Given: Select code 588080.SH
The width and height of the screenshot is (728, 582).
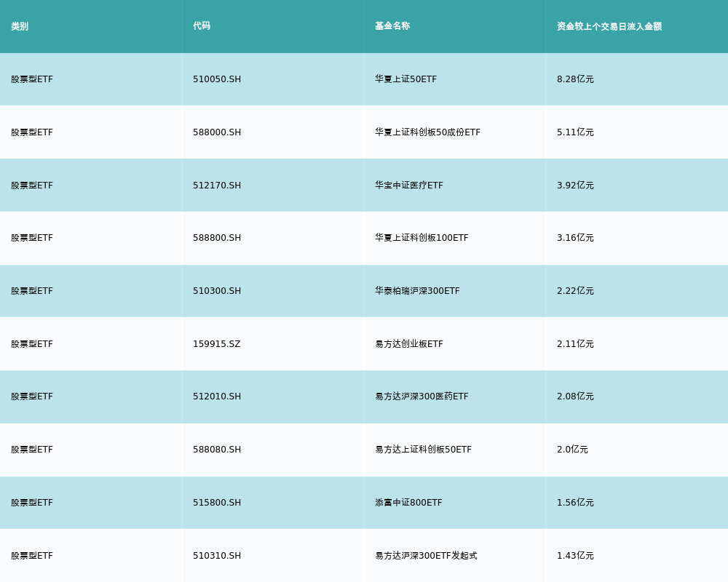Looking at the screenshot, I should coord(217,450).
